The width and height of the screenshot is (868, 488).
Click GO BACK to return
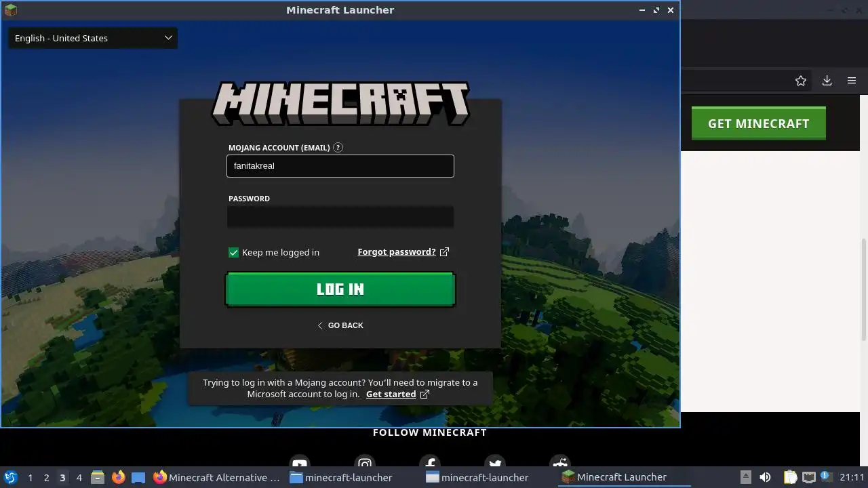point(340,325)
